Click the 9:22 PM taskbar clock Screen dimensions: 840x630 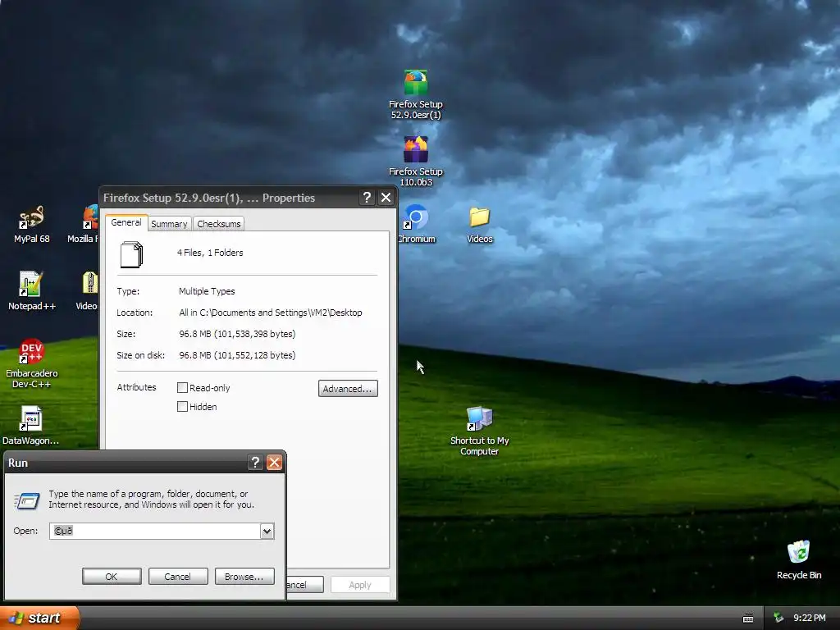(809, 618)
